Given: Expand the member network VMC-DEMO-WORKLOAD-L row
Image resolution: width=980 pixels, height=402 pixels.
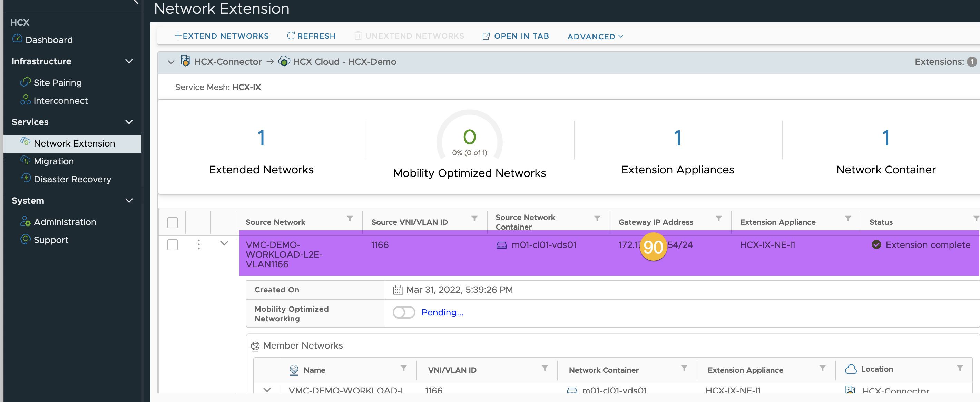Looking at the screenshot, I should pyautogui.click(x=267, y=390).
